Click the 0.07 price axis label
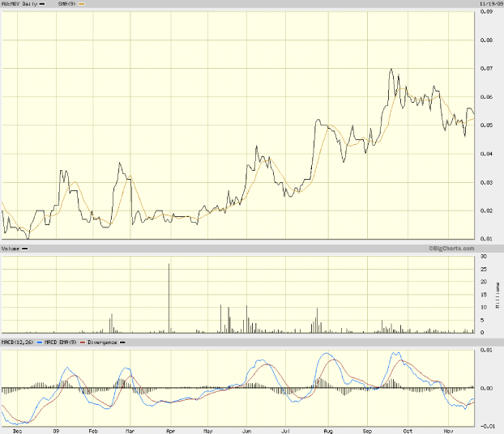This screenshot has height=434, width=504. pyautogui.click(x=488, y=69)
